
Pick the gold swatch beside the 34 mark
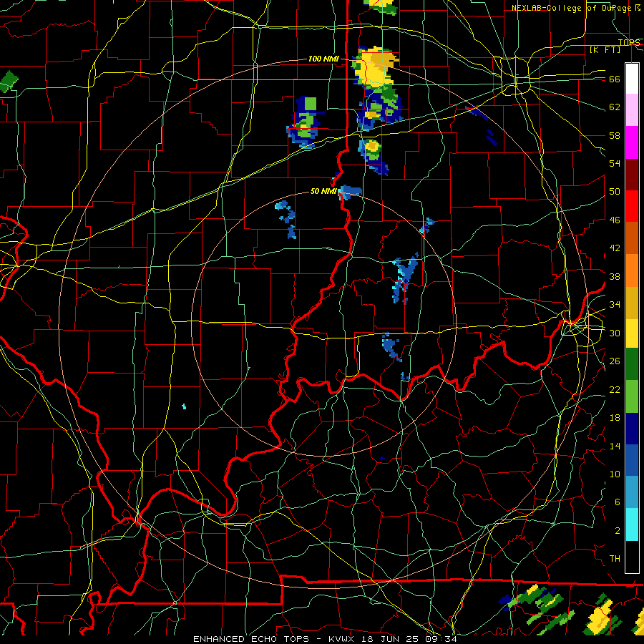(x=632, y=303)
